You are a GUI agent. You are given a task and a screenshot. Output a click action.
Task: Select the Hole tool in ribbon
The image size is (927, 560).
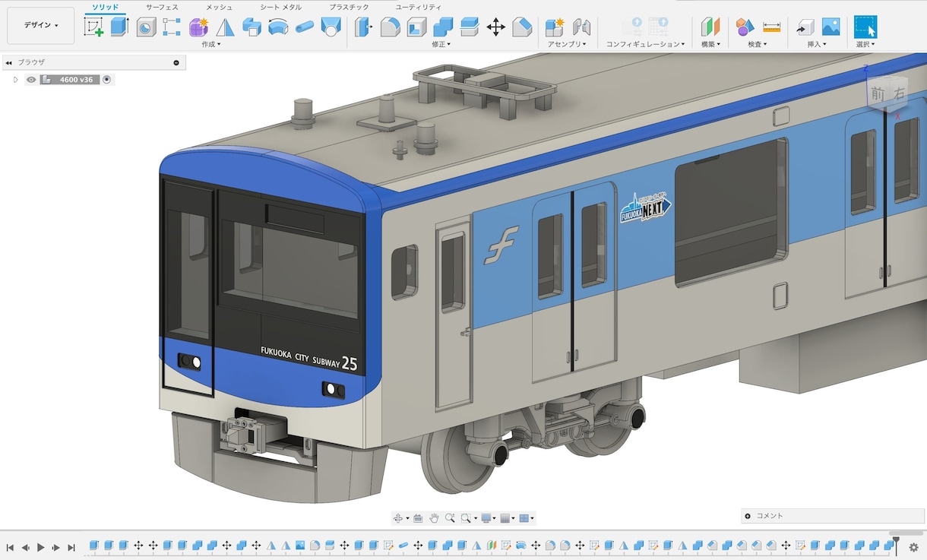tap(146, 27)
